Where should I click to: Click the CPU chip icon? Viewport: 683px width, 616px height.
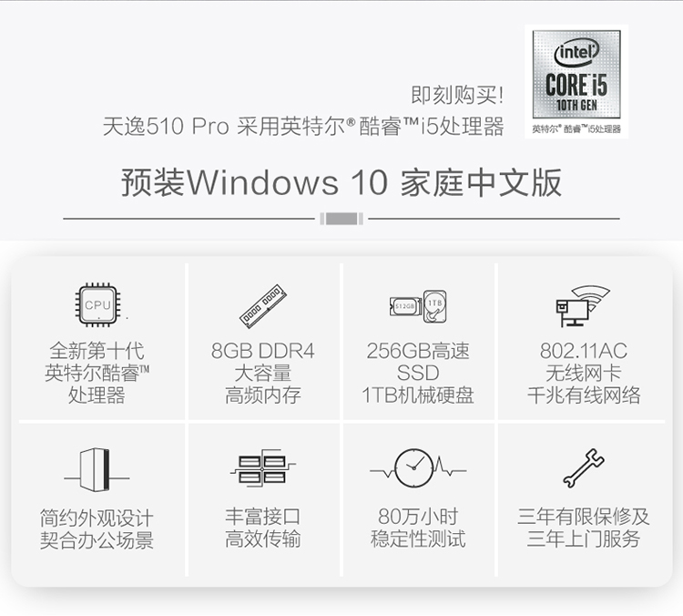coord(97,304)
